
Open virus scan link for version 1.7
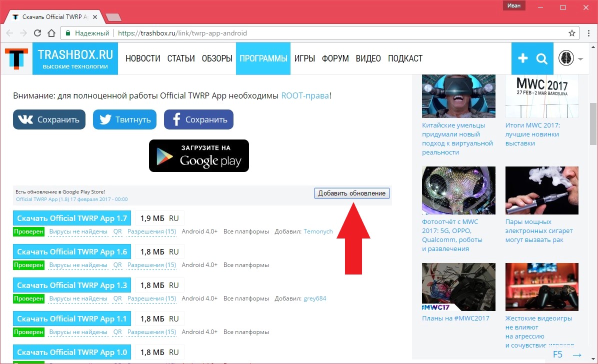click(78, 231)
